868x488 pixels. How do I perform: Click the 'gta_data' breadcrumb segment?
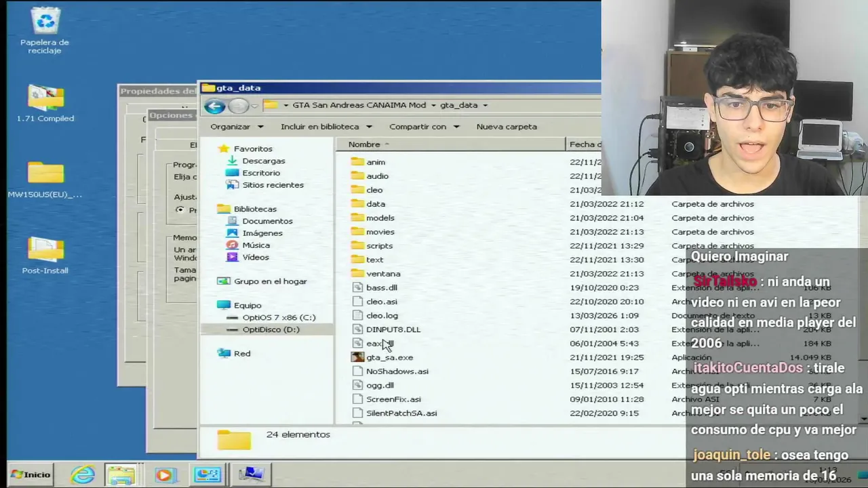pos(459,105)
